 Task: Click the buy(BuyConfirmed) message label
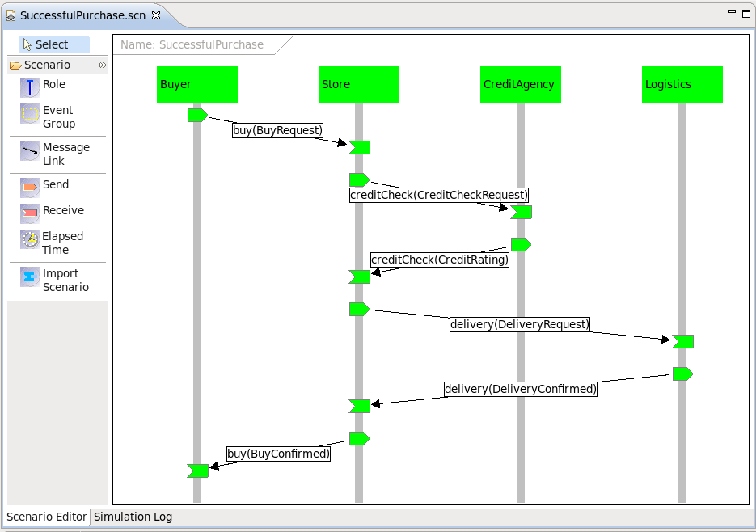tap(279, 454)
